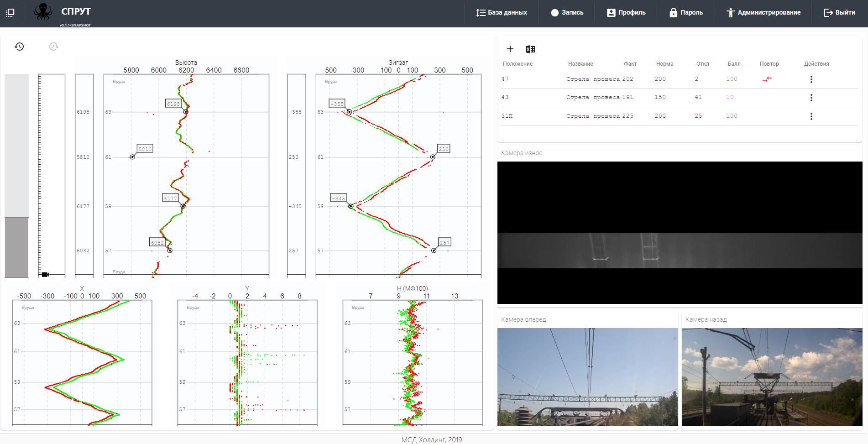Sort by Балл column header

click(734, 64)
